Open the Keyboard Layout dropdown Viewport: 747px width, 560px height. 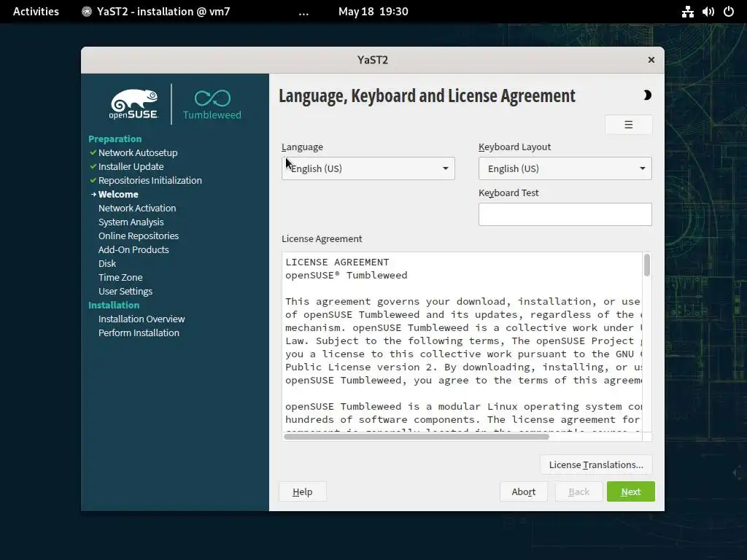pos(565,168)
